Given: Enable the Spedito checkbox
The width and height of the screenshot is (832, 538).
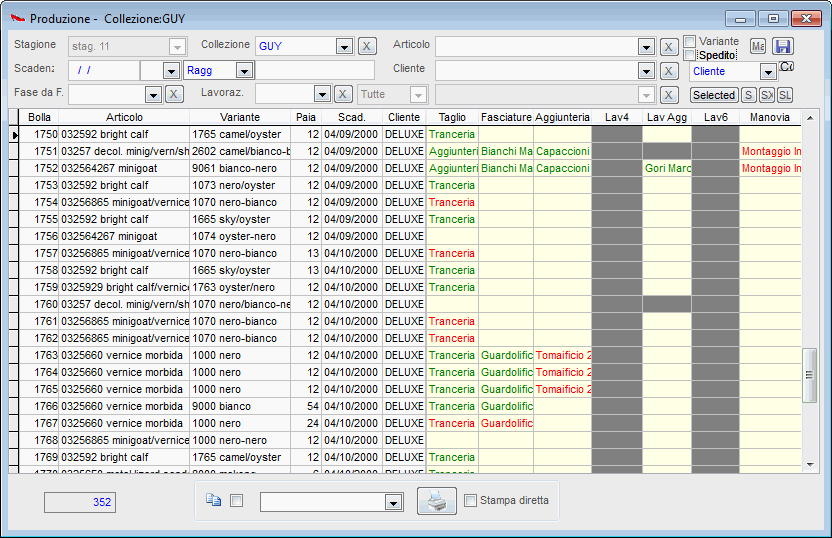Looking at the screenshot, I should coord(690,55).
